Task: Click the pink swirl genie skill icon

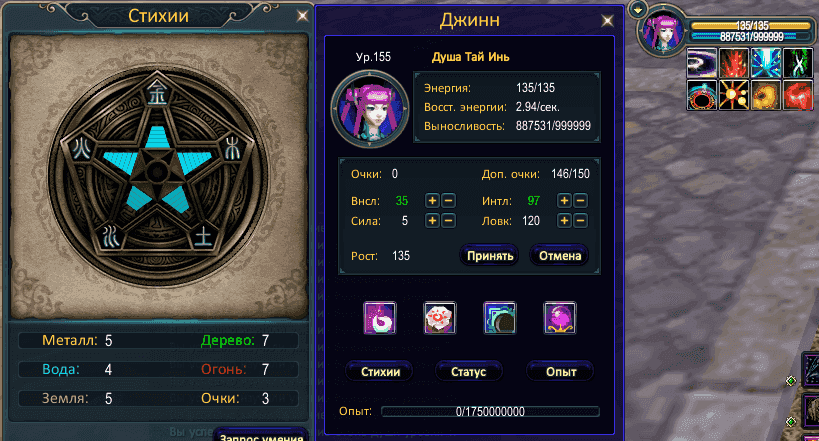Action: click(380, 318)
